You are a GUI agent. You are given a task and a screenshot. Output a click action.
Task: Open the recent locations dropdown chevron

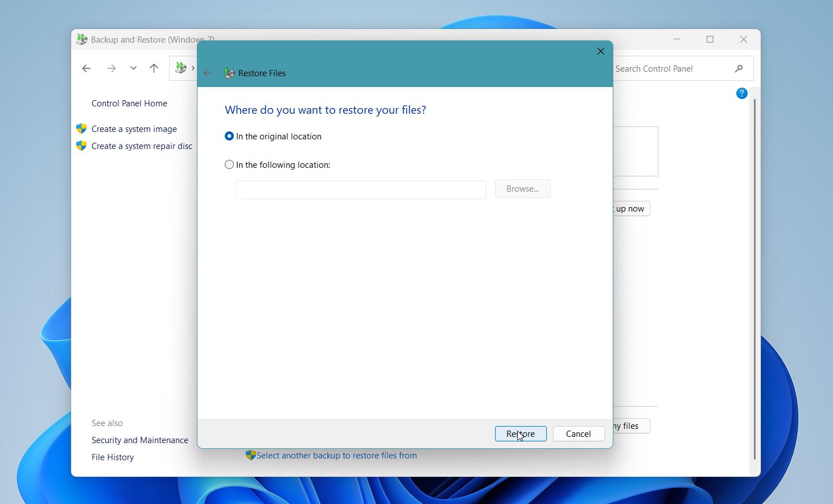click(x=133, y=68)
